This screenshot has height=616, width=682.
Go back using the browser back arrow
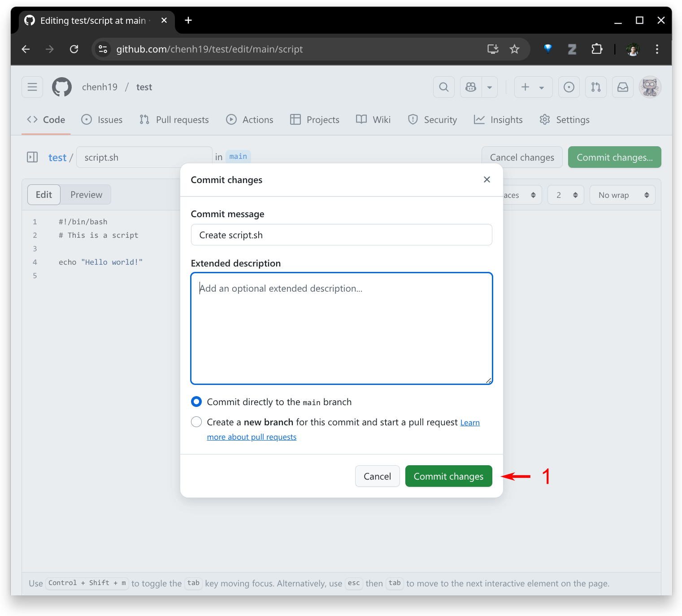click(26, 49)
